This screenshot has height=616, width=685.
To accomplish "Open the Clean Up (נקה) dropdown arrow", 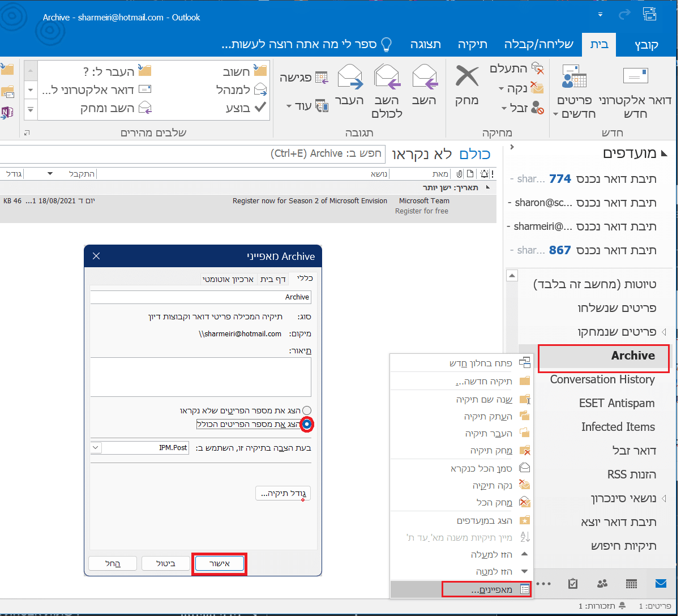I will point(502,88).
